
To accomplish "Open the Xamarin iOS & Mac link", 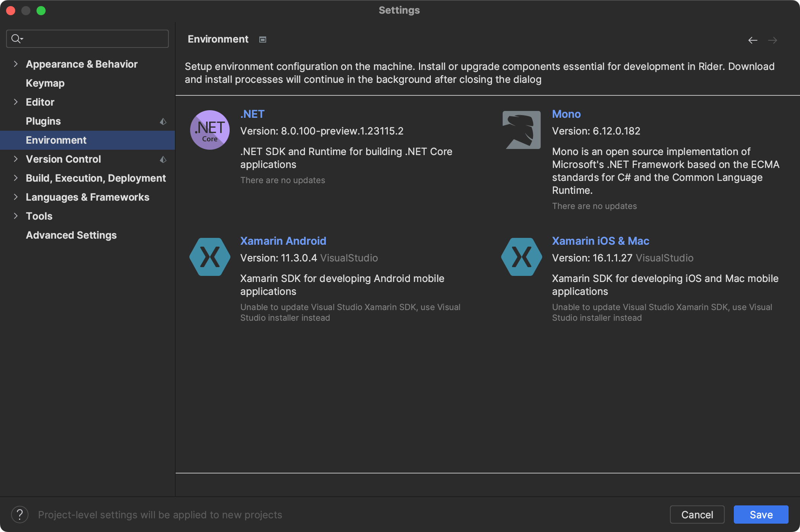I will point(601,241).
